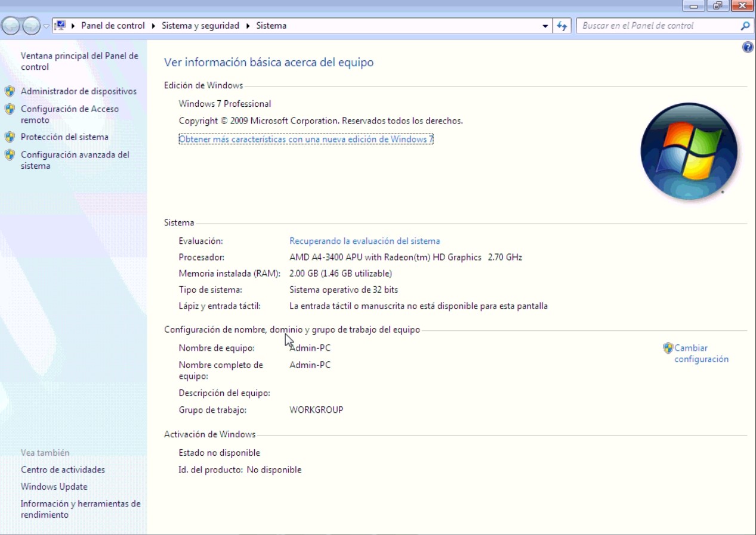
Task: Click 'Obtener más características con una nueva edición' link
Action: tap(306, 139)
